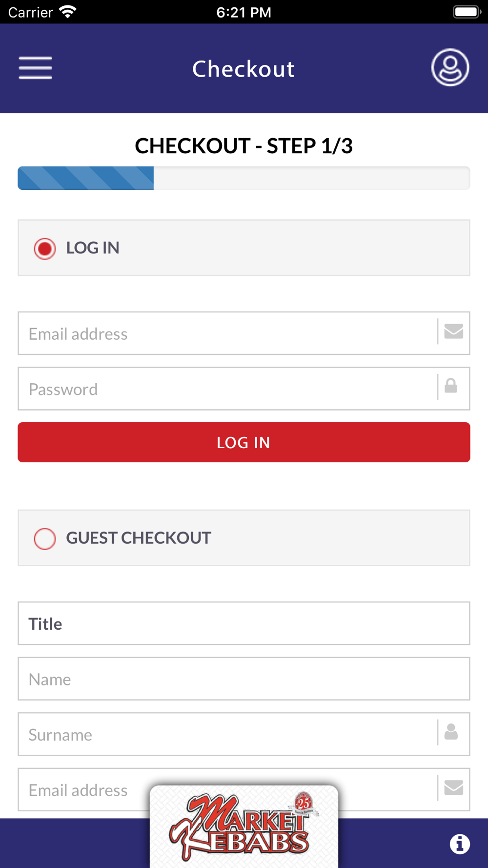Open the user profile icon
Viewport: 488px width, 868px height.
tap(450, 67)
